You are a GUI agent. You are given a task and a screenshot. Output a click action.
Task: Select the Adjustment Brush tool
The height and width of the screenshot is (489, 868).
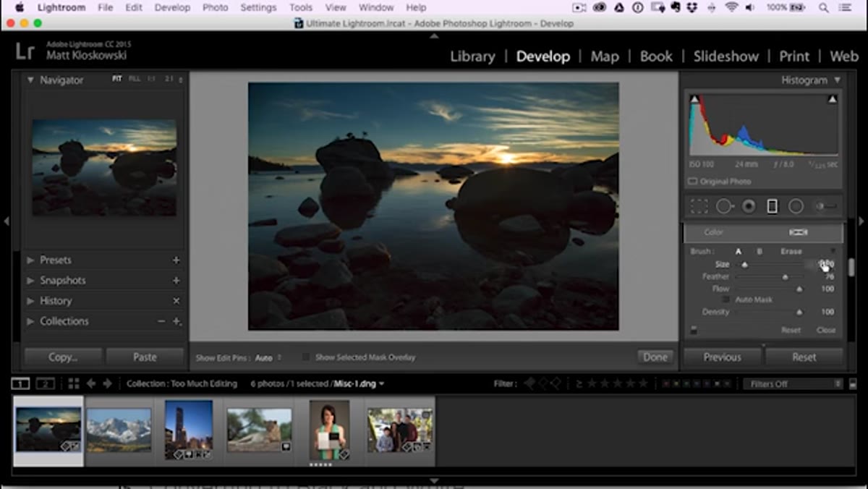point(826,207)
